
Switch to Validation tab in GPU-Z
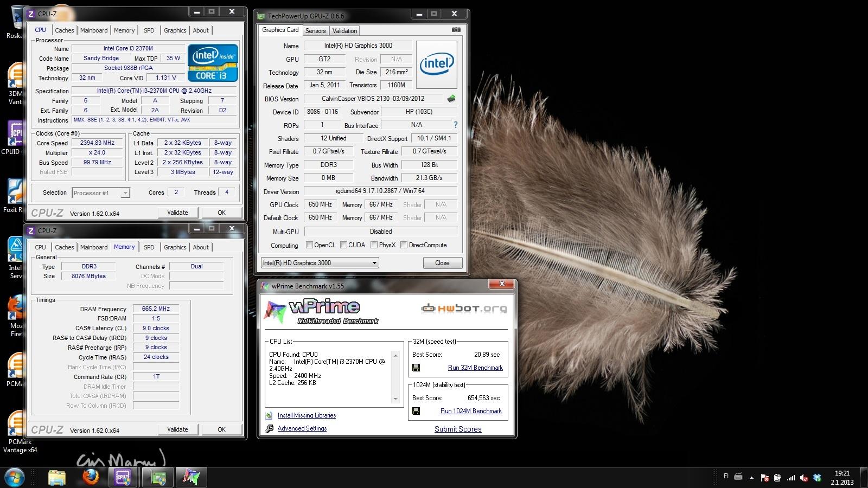[x=345, y=31]
